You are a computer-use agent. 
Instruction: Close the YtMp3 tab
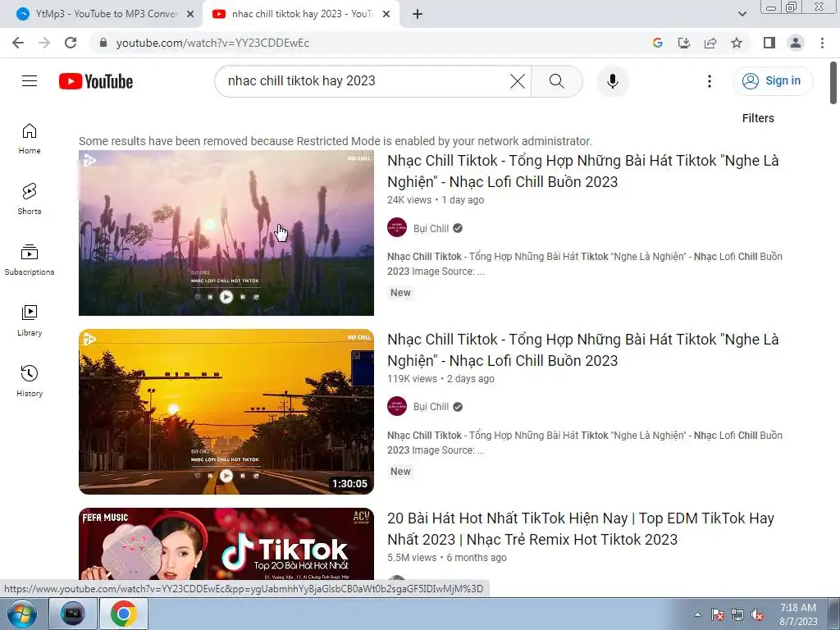click(x=190, y=14)
